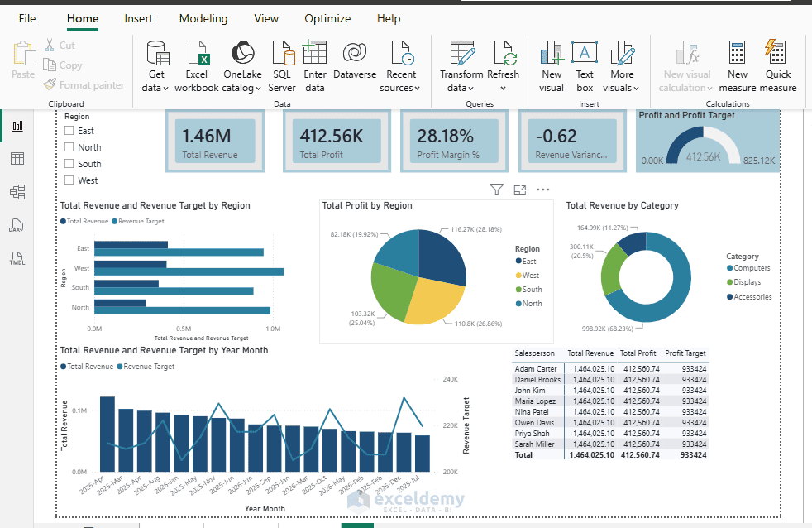Open focus mode for pie chart
Image resolution: width=812 pixels, height=528 pixels.
[520, 190]
